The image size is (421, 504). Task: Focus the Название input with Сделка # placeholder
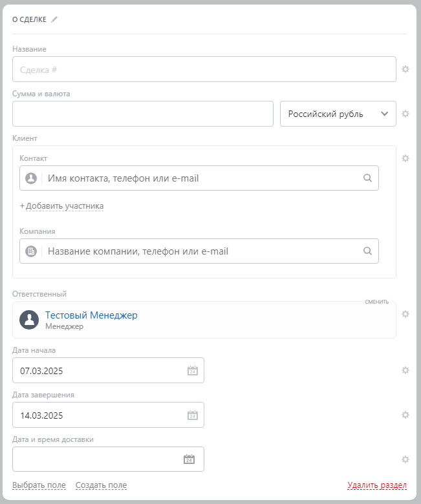(204, 69)
